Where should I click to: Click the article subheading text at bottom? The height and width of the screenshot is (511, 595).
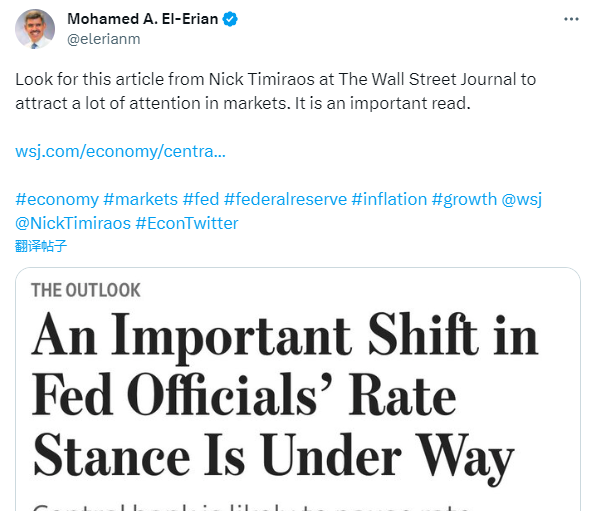click(251, 507)
